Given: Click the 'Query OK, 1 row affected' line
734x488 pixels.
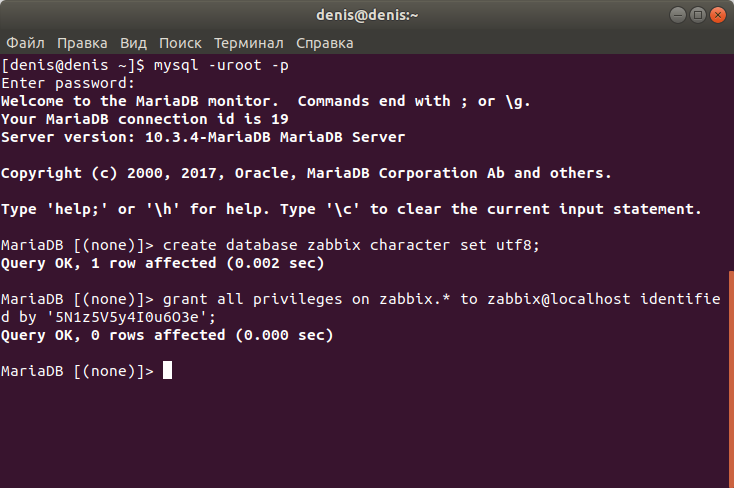Looking at the screenshot, I should (x=162, y=263).
